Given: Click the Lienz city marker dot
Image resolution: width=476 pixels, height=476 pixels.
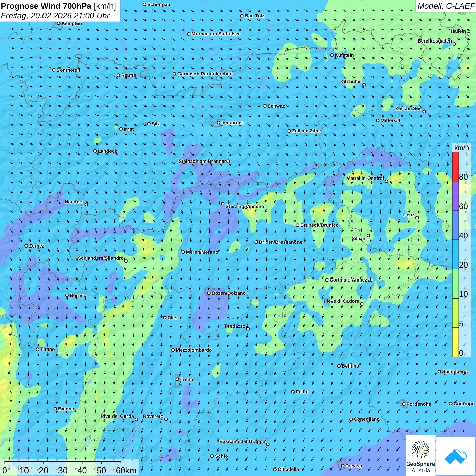Looking at the screenshot, I should pyautogui.click(x=417, y=218).
